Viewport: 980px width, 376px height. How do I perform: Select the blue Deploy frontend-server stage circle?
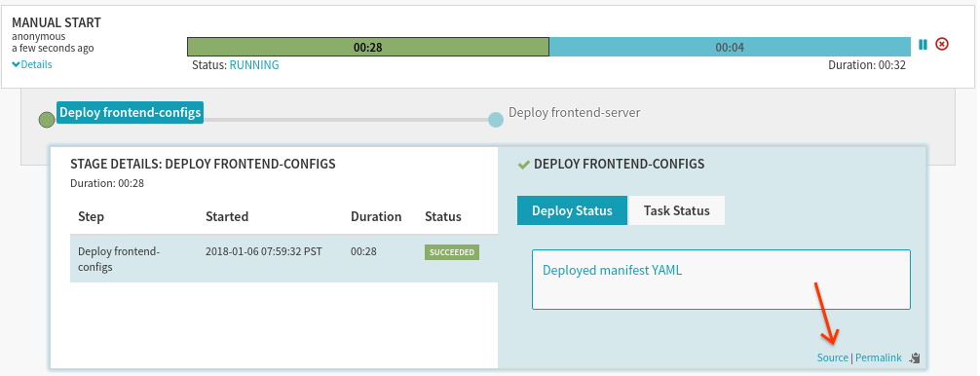pos(496,119)
